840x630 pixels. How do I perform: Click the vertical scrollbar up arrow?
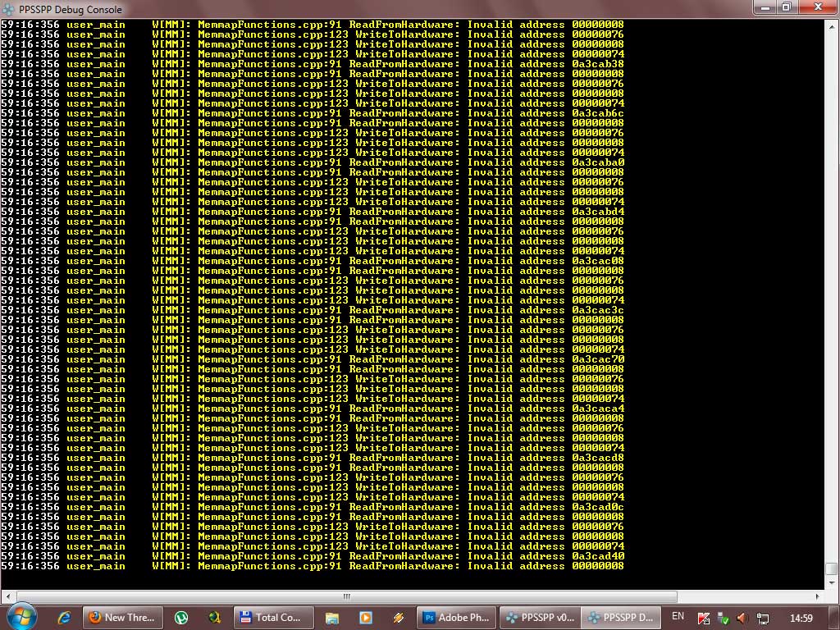[832, 25]
